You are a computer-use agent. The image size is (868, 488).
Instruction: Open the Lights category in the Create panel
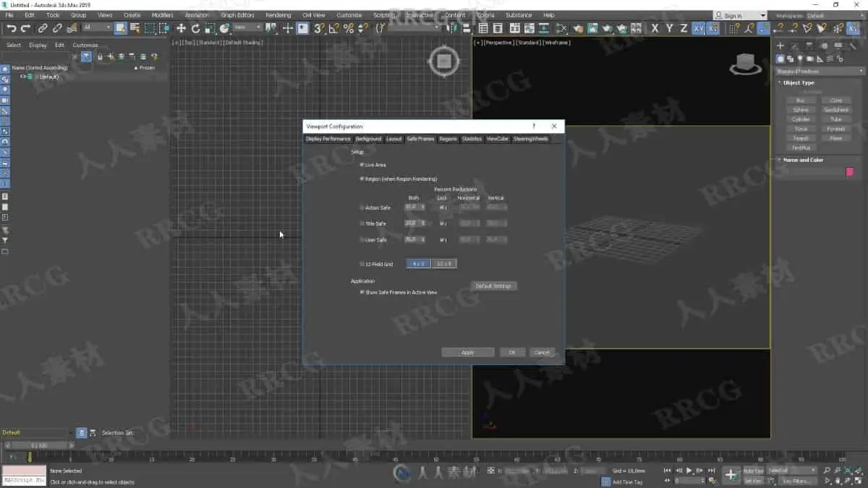point(801,59)
